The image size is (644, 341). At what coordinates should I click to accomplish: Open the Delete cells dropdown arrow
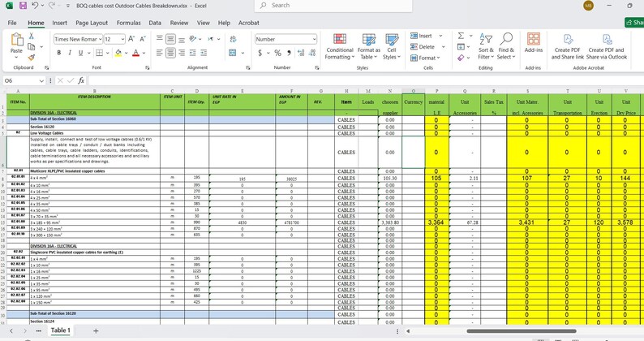[443, 47]
